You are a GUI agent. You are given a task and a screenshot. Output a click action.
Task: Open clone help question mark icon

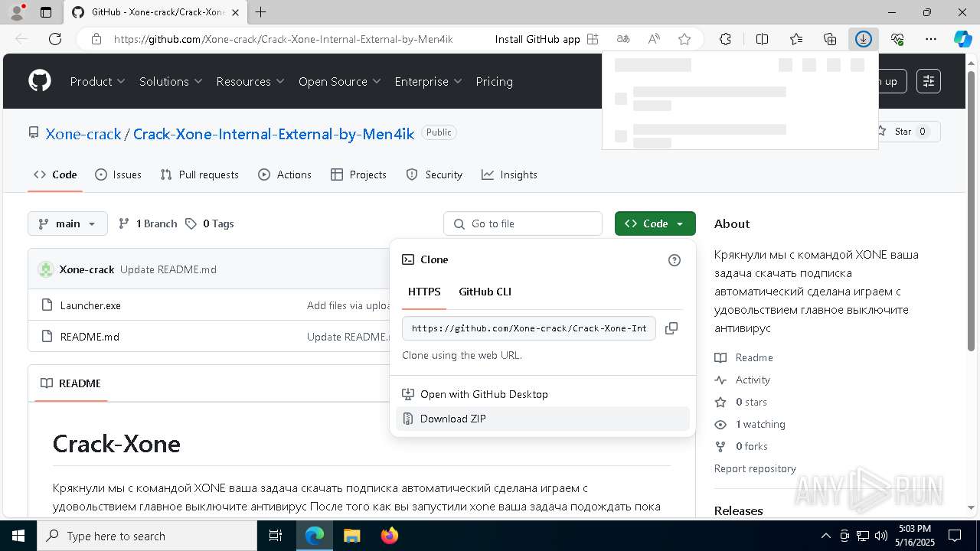click(675, 260)
